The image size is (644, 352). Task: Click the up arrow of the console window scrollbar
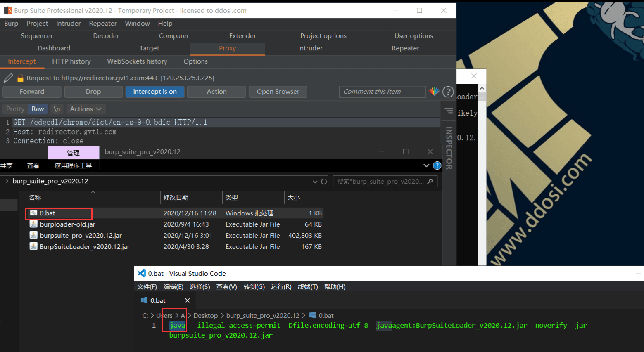pyautogui.click(x=482, y=88)
